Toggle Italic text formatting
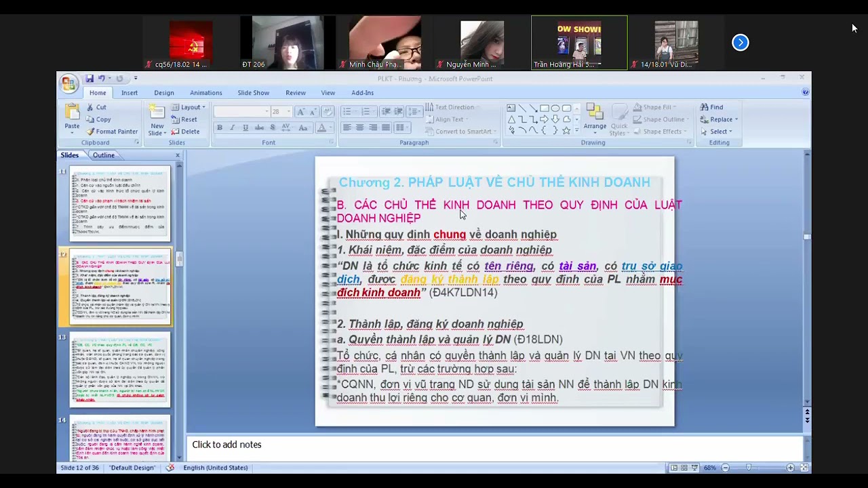Image resolution: width=868 pixels, height=488 pixels. [233, 128]
